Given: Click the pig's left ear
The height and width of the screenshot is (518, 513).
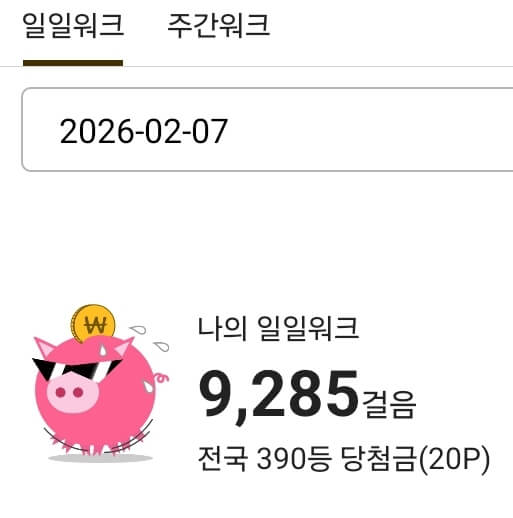Looking at the screenshot, I should click(x=45, y=347).
